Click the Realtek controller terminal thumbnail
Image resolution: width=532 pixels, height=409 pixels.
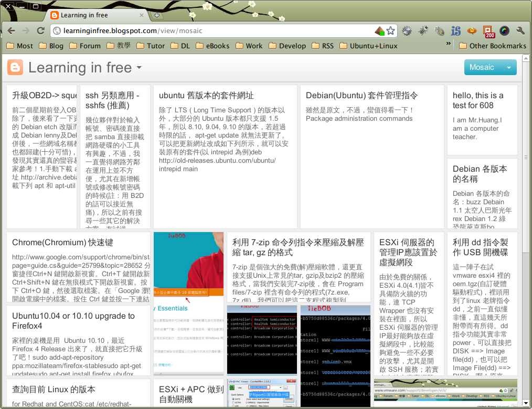(x=262, y=339)
